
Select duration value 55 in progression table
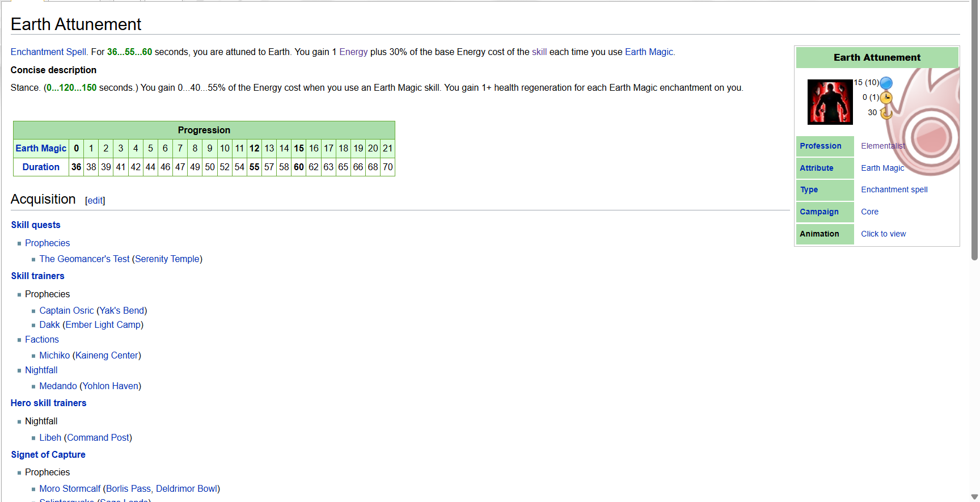[254, 167]
